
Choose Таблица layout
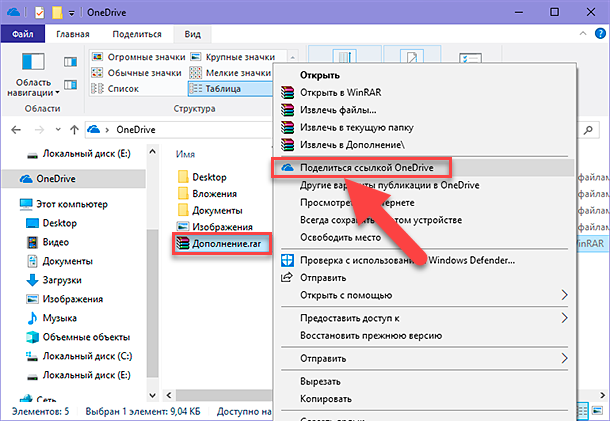(x=230, y=89)
